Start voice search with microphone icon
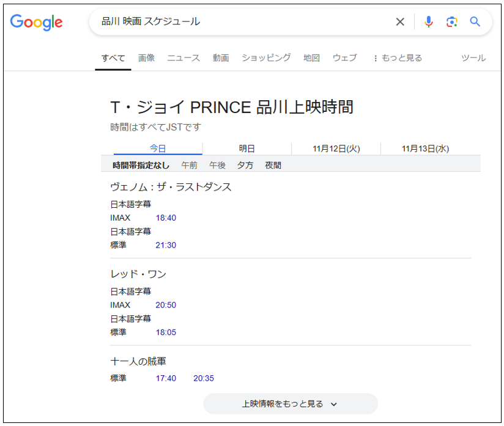 tap(429, 22)
